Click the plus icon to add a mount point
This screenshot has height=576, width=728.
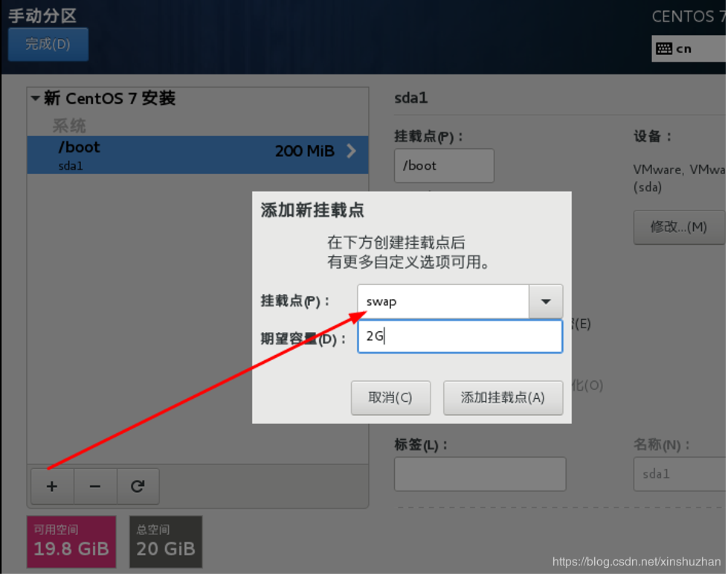[52, 487]
